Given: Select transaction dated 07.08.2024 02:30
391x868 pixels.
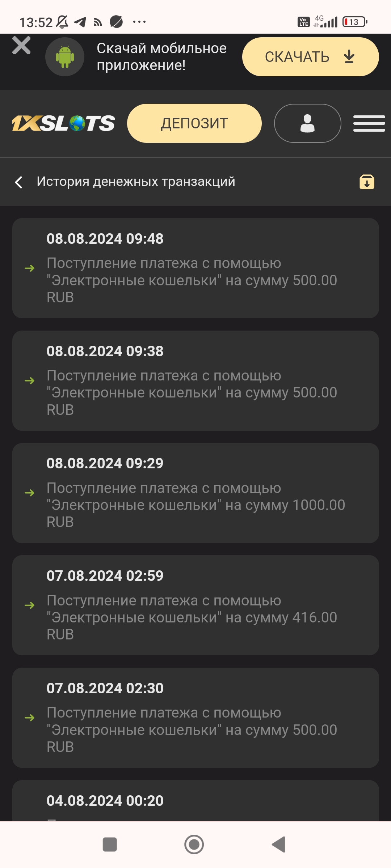Looking at the screenshot, I should (195, 718).
